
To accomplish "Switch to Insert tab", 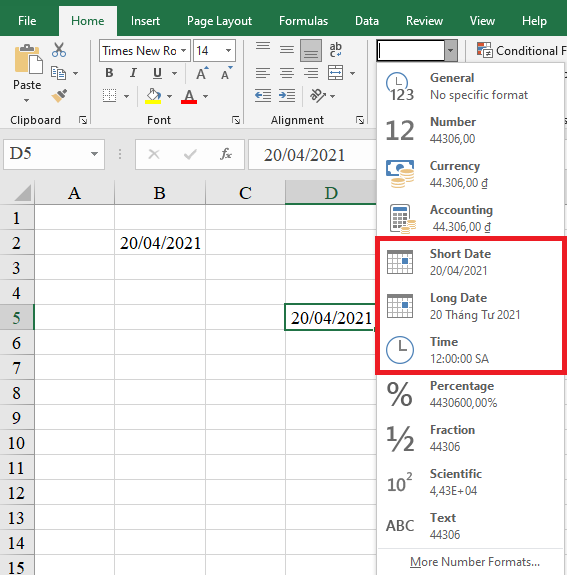I will click(145, 21).
